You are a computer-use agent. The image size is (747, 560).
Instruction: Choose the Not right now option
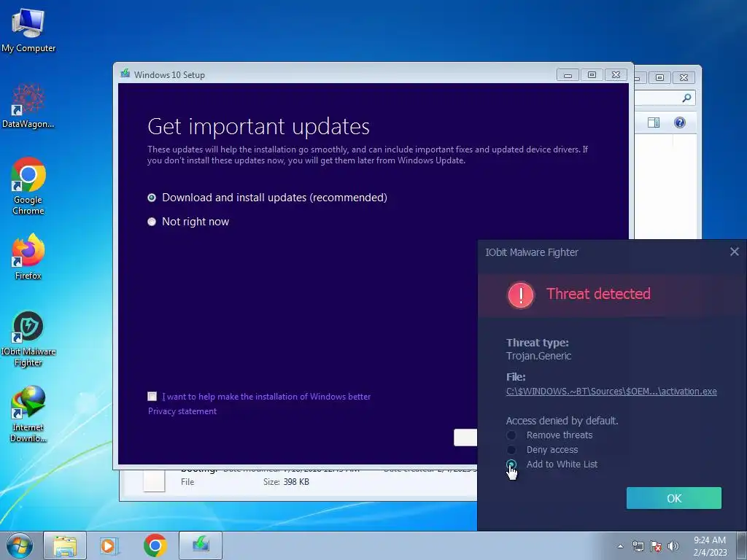pos(188,222)
